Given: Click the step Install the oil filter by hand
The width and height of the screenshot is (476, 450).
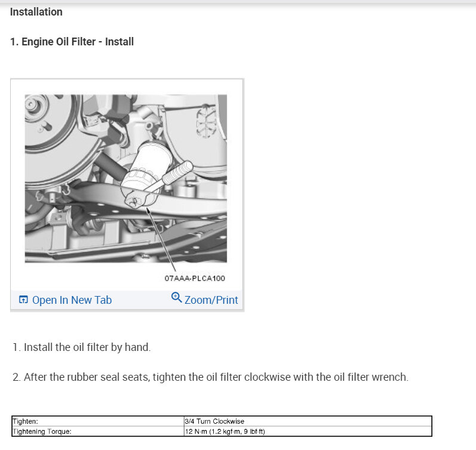Looking at the screenshot, I should coord(82,347).
